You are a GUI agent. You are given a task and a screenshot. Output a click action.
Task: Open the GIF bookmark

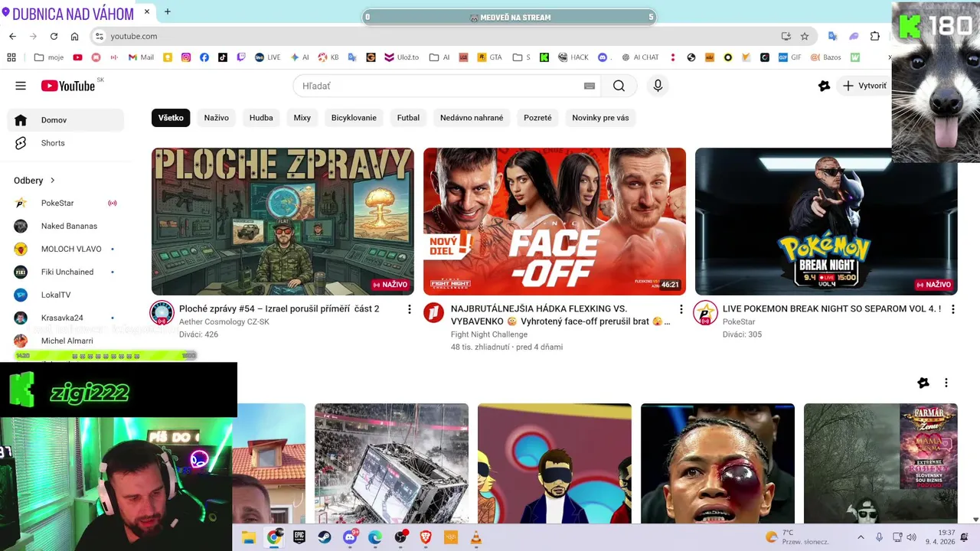pyautogui.click(x=789, y=57)
